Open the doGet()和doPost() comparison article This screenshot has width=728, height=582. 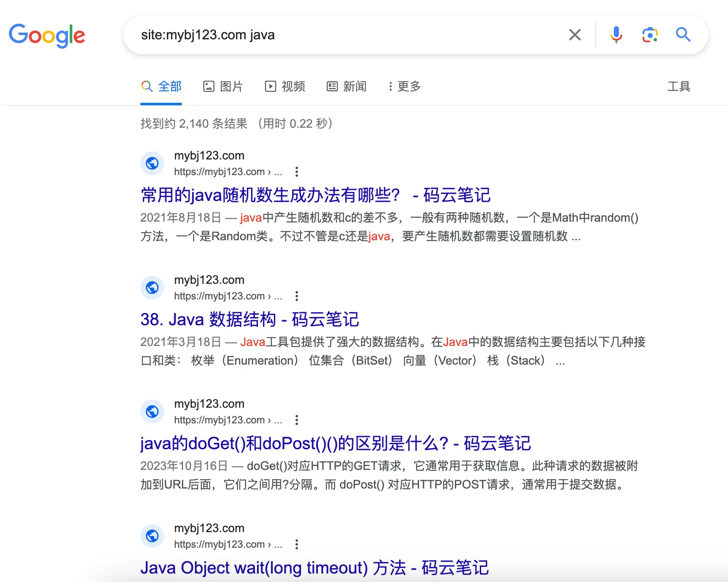tap(336, 443)
